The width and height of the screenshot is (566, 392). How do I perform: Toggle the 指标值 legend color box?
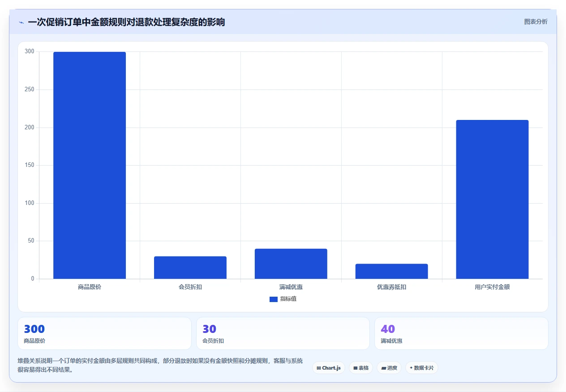(x=273, y=299)
